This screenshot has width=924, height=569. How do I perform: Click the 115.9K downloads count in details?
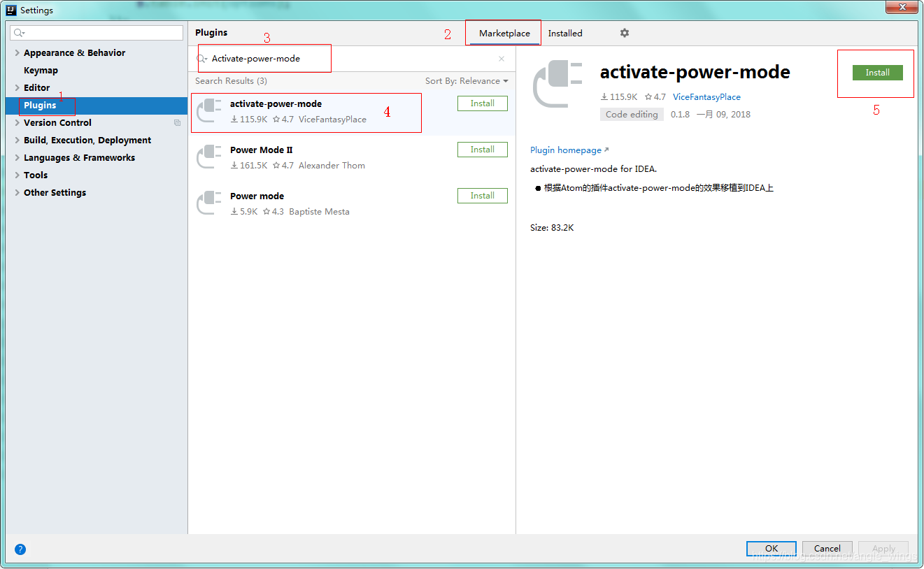point(618,97)
